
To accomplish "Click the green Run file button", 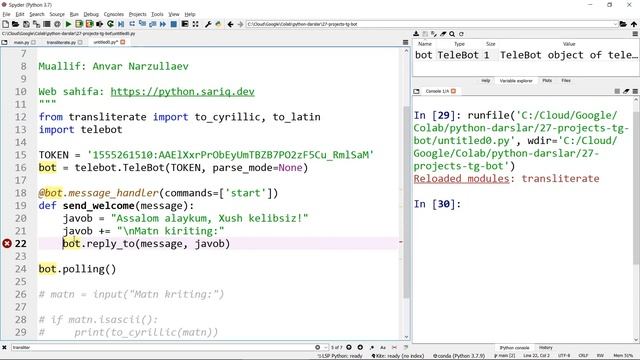I will [x=68, y=24].
